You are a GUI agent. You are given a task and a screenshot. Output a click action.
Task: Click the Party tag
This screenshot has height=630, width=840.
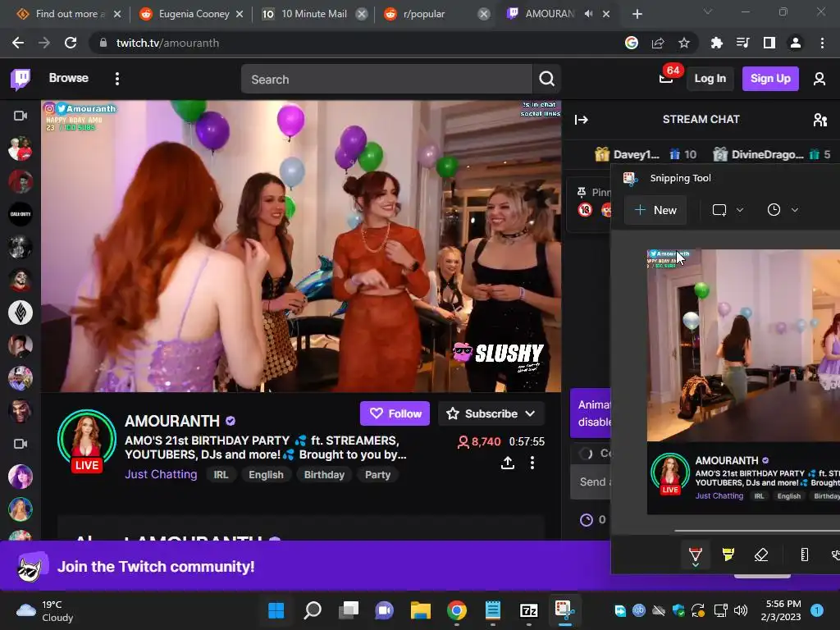tap(377, 475)
